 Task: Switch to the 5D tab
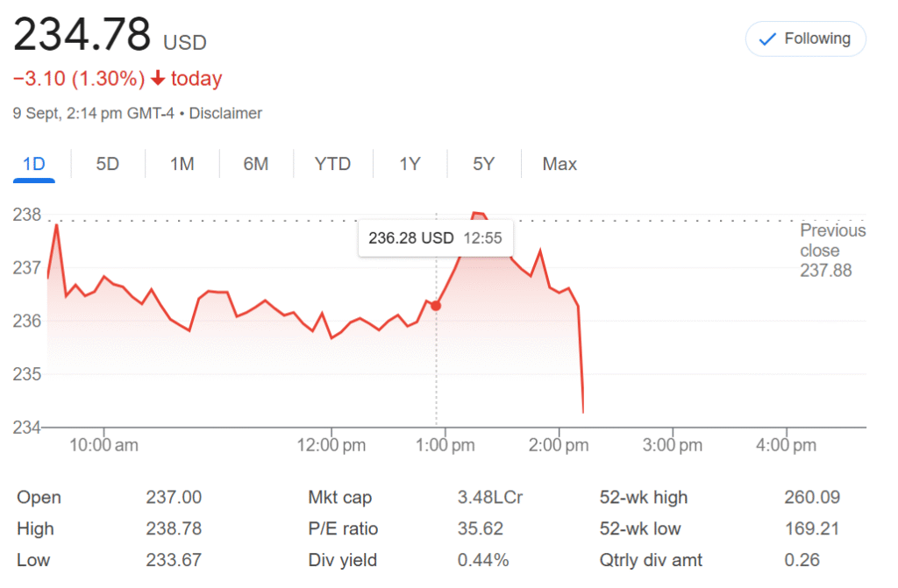tap(107, 164)
